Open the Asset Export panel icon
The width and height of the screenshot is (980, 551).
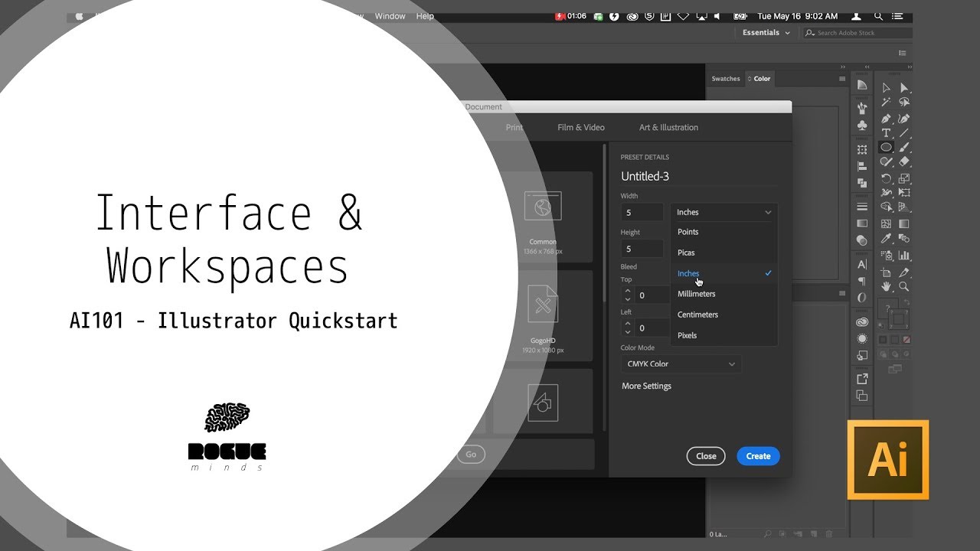(x=862, y=379)
